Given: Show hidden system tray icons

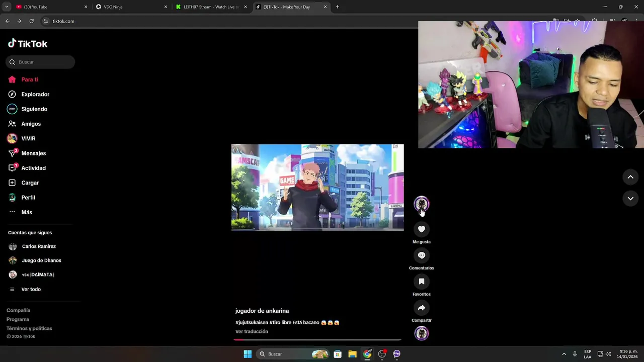Looking at the screenshot, I should [564, 354].
